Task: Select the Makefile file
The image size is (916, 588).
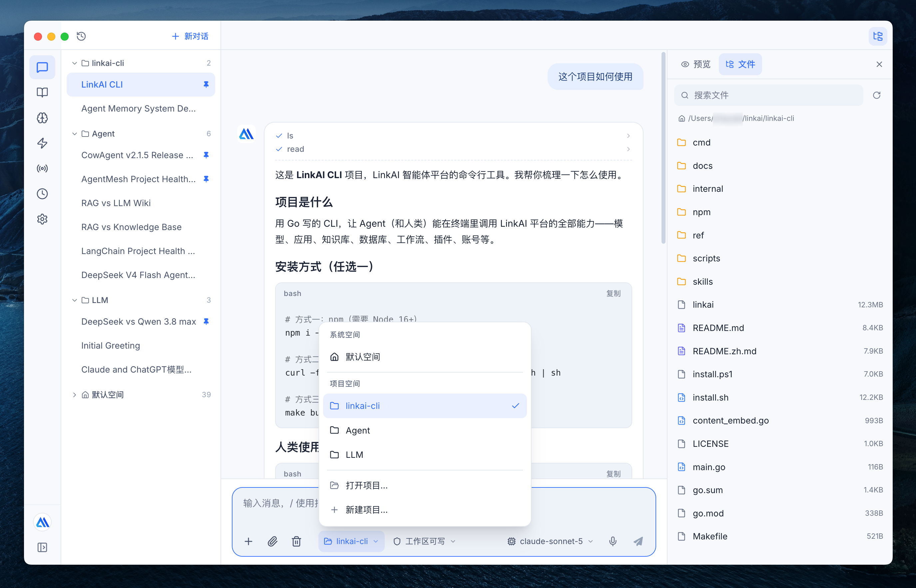Action: point(780,536)
